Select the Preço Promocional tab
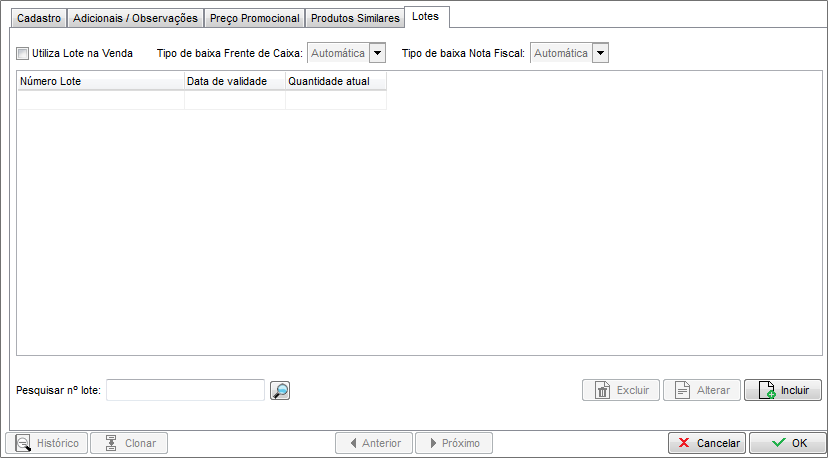The height and width of the screenshot is (458, 828). point(254,18)
